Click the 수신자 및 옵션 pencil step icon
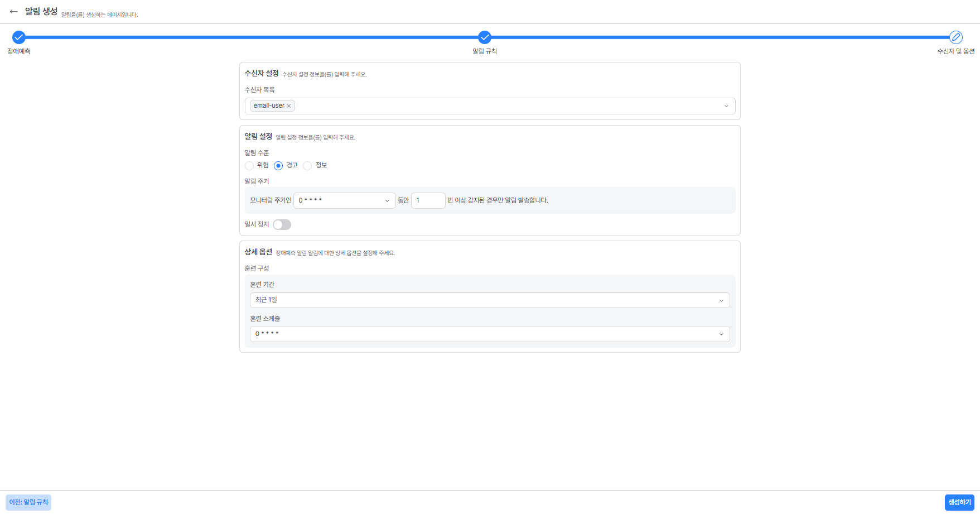This screenshot has height=514, width=980. point(956,37)
